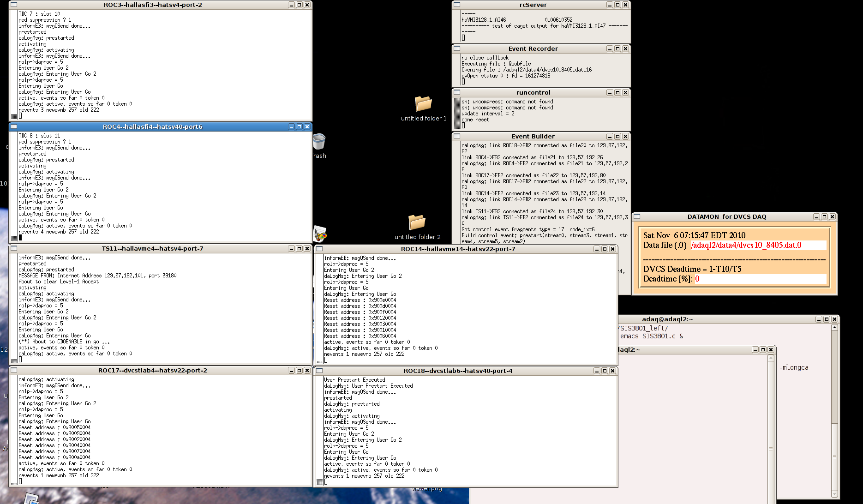Viewport: 863px width, 504px height.
Task: Minimize the Event Builder window
Action: [610, 136]
